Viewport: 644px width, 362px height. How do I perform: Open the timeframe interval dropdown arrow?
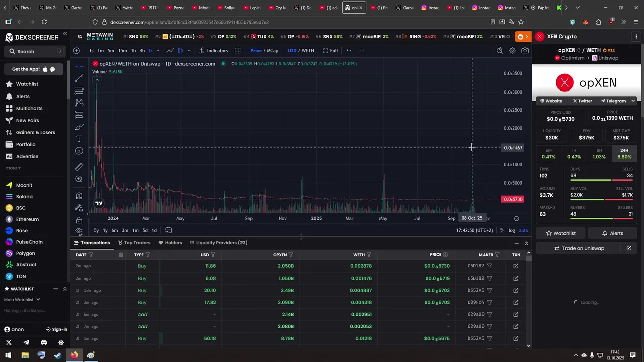(158, 50)
